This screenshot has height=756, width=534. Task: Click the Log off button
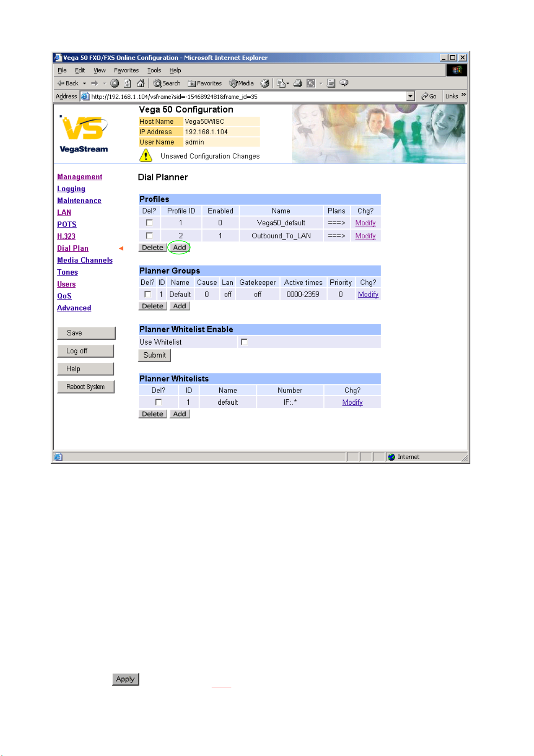coord(86,351)
